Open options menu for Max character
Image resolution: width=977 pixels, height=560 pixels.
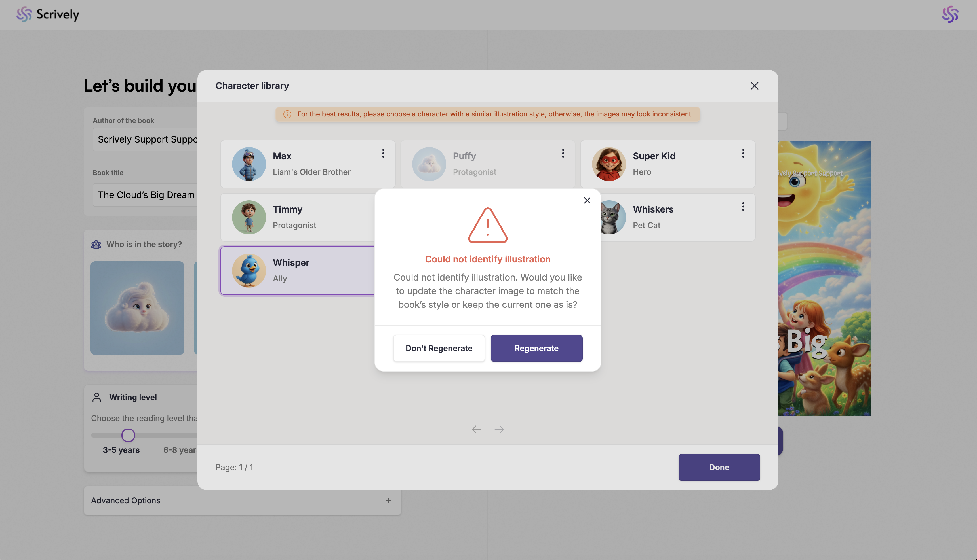pos(383,154)
